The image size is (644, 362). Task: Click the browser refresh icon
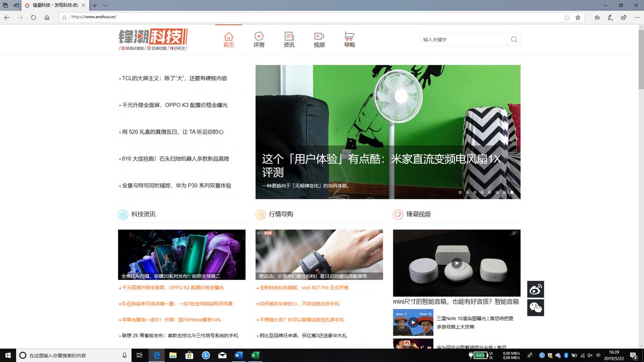pyautogui.click(x=33, y=17)
